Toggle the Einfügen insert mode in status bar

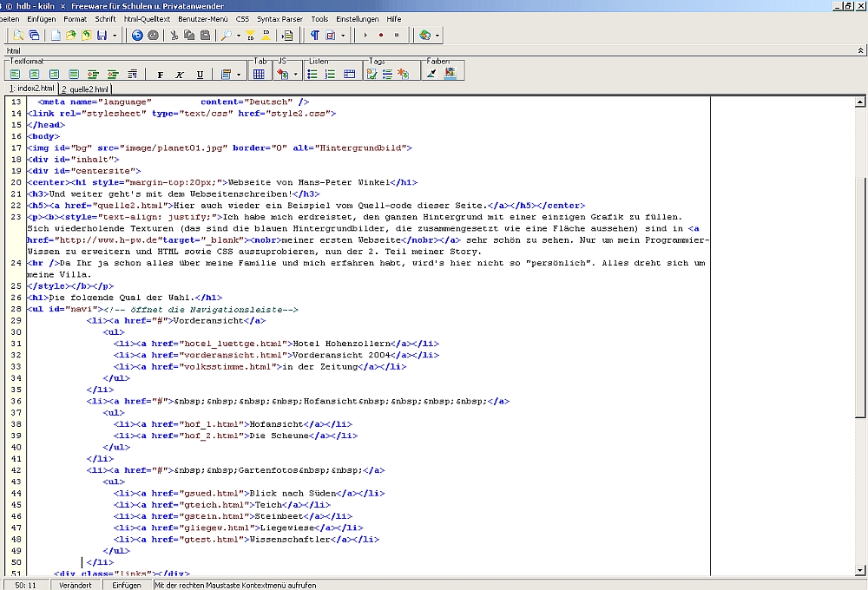(127, 585)
